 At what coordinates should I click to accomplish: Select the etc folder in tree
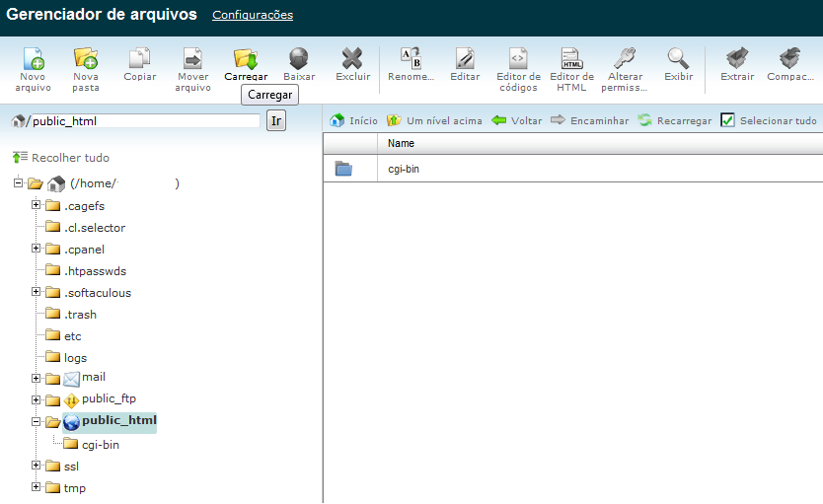72,336
